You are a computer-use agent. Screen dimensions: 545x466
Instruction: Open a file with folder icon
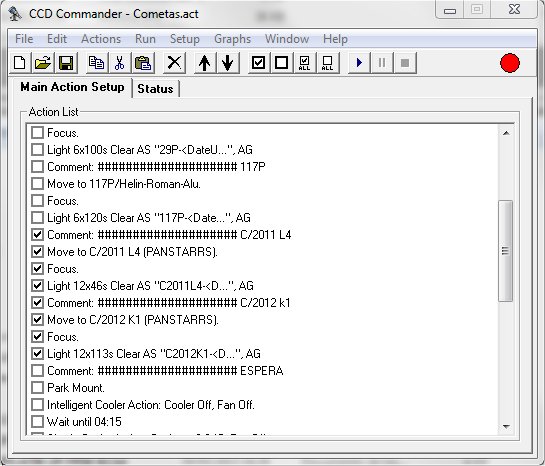[43, 63]
